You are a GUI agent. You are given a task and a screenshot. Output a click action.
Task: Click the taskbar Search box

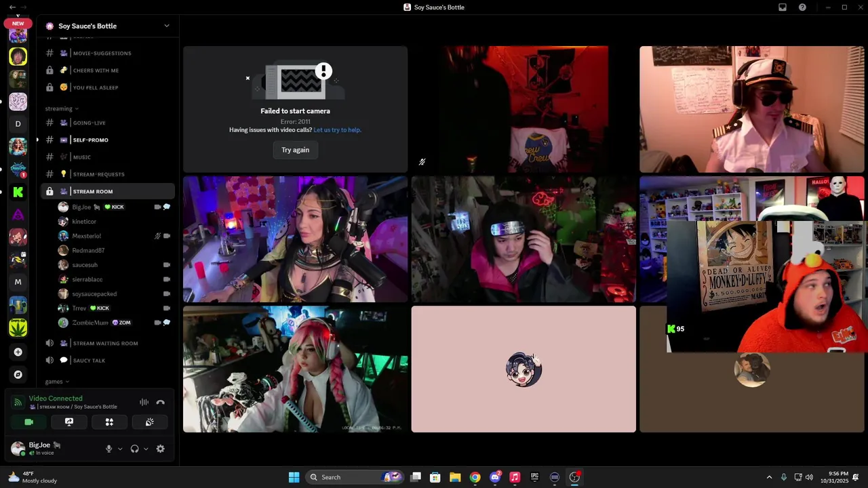point(356,477)
